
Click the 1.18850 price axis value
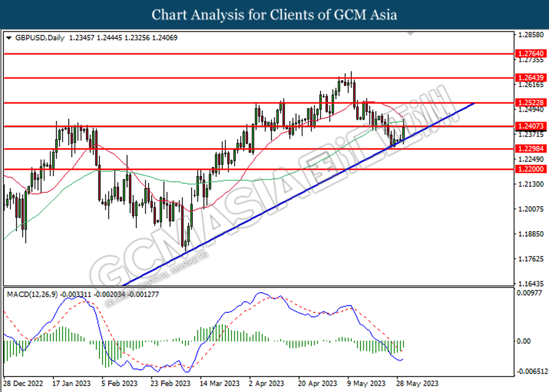tap(531, 234)
